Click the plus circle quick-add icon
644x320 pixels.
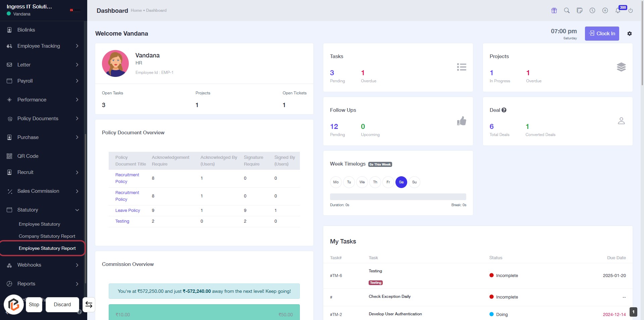(x=605, y=10)
